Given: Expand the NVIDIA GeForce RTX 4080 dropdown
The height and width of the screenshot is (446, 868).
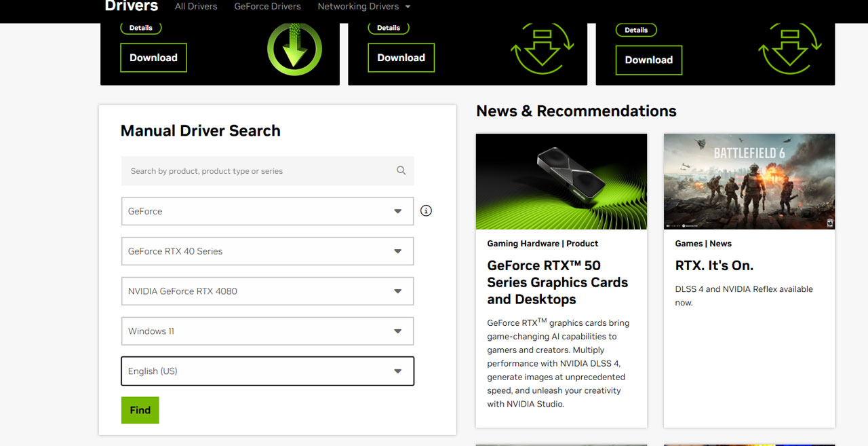Looking at the screenshot, I should 267,291.
